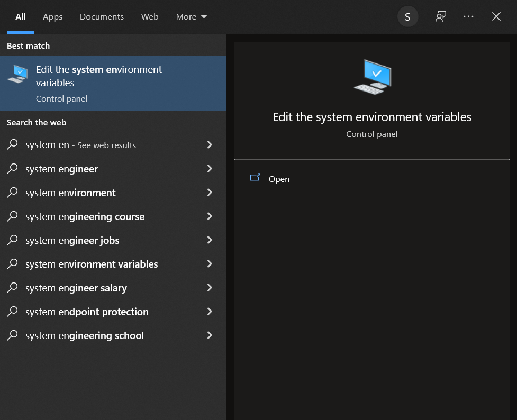Screen dimensions: 517x420
Task: Expand chevron for system engineer jobs
Action: pyautogui.click(x=210, y=240)
